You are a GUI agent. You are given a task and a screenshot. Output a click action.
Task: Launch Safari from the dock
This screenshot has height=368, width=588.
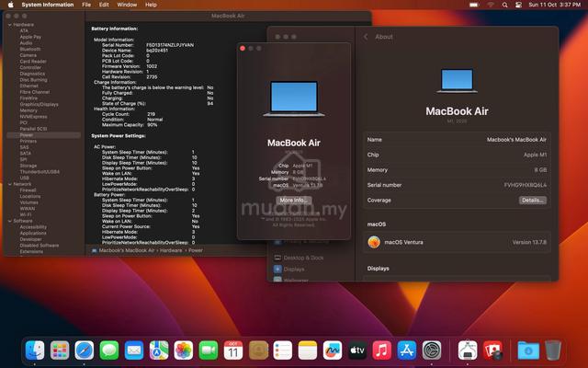pyautogui.click(x=85, y=351)
